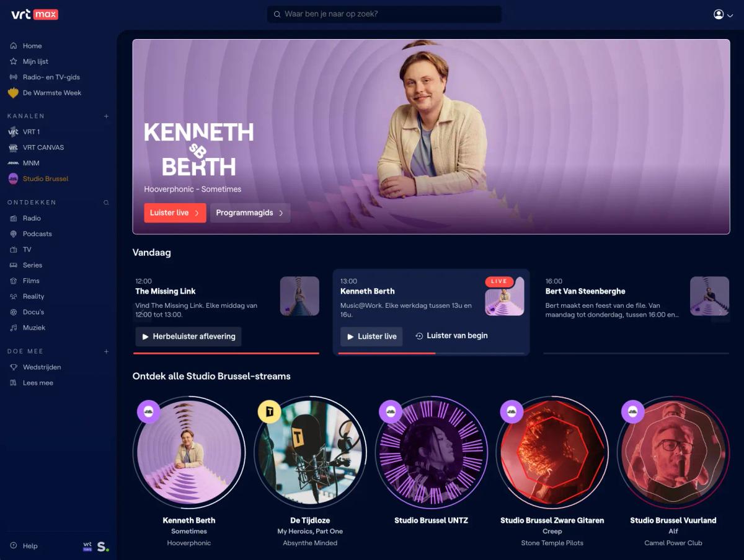Click Herbeluister aflevering for The Missing Link
This screenshot has width=744, height=560.
pyautogui.click(x=188, y=336)
